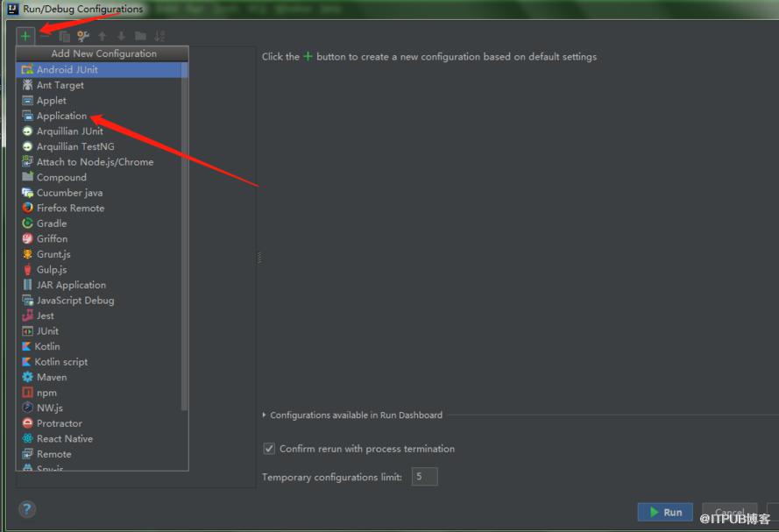Select Grunt.js from the list

tap(102, 254)
